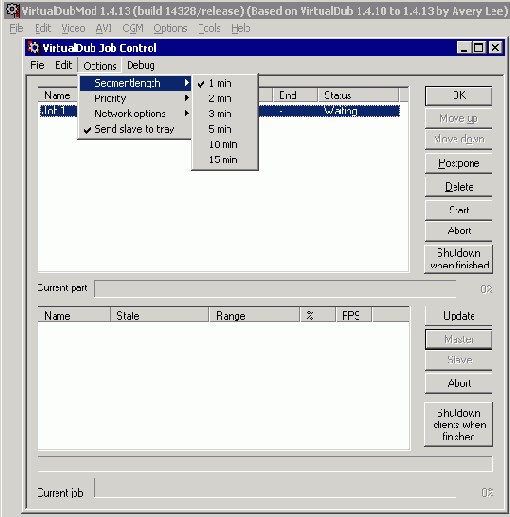Screen dimensions: 510x517
Task: Minimize the Job Control window
Action: click(464, 48)
